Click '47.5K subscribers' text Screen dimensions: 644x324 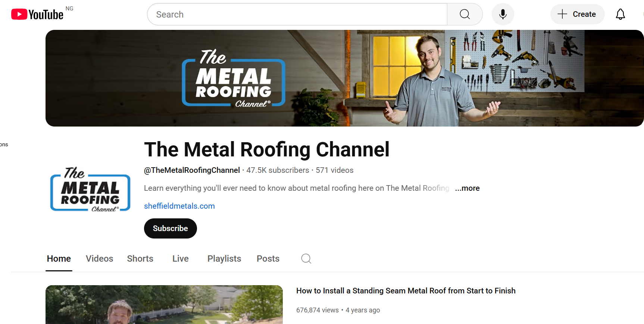point(278,170)
